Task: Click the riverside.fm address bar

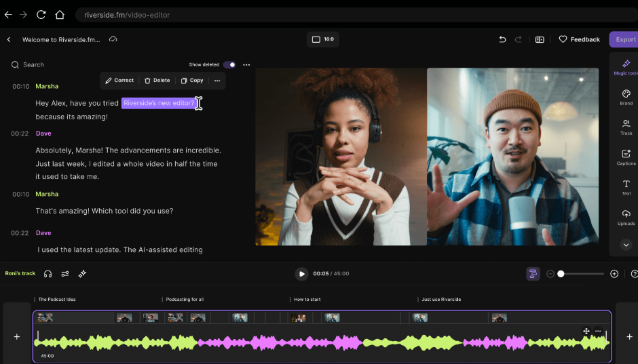Action: [x=356, y=15]
